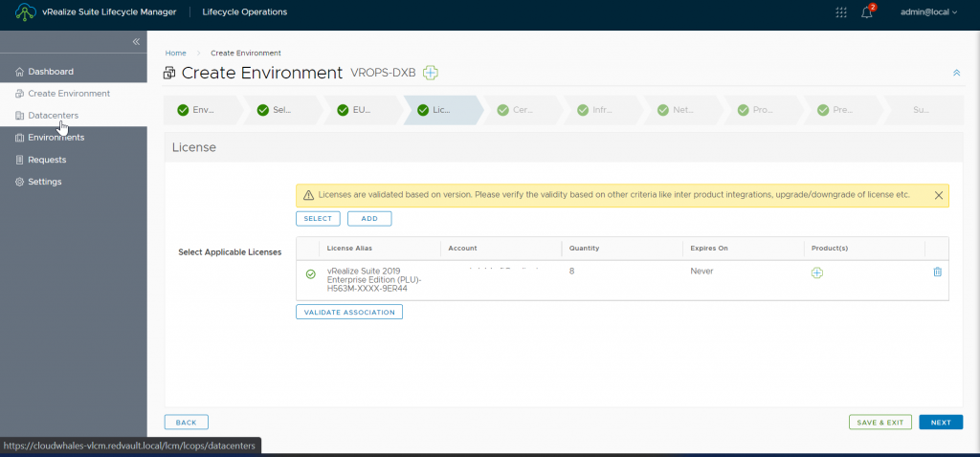Click the product plus icon in license row
The height and width of the screenshot is (457, 980).
point(817,272)
